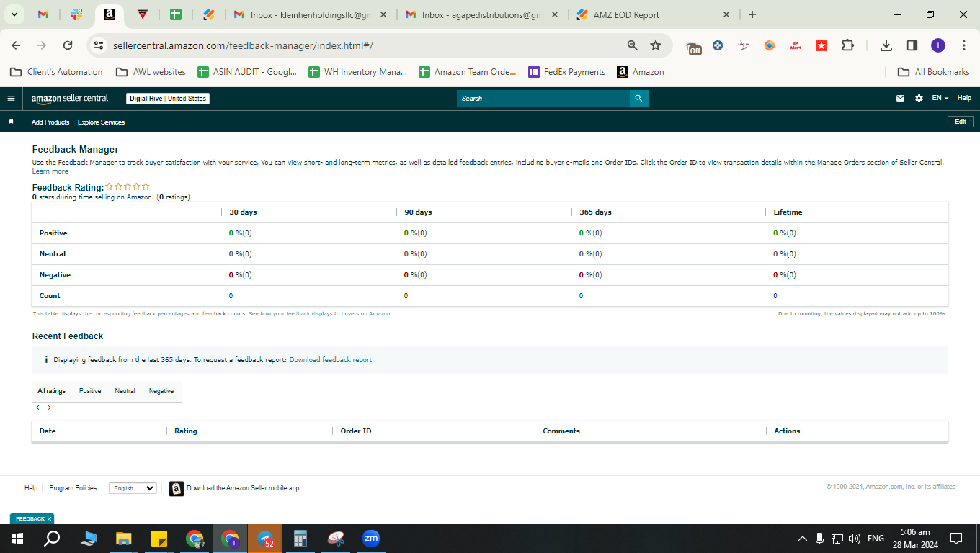Click the Edit button in the nav bar
Viewport: 980px width, 553px height.
coord(960,122)
